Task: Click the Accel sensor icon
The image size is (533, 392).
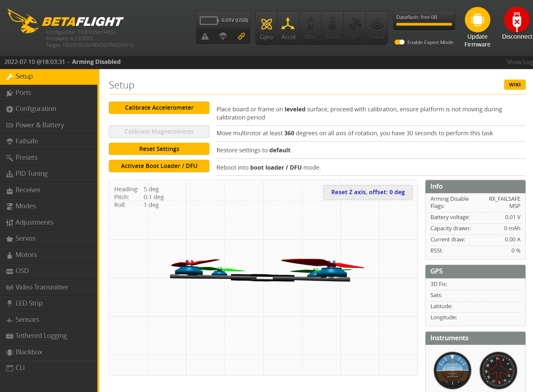Action: [x=288, y=24]
